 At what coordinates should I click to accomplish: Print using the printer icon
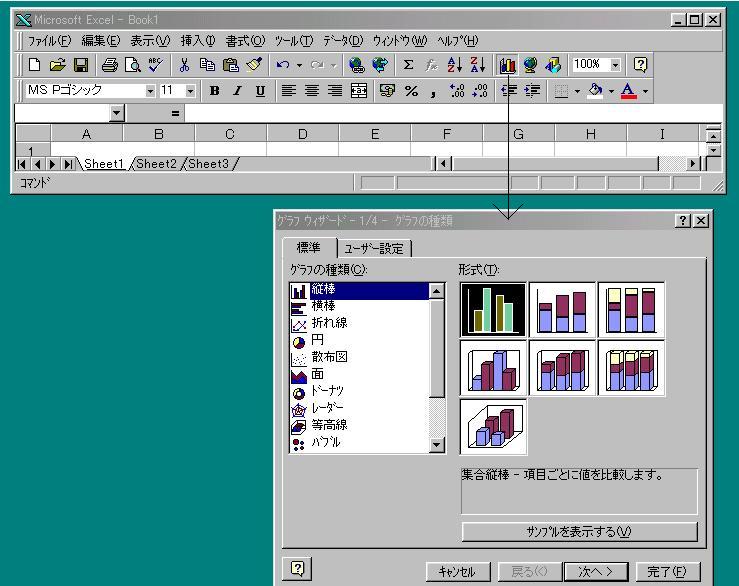pos(110,65)
